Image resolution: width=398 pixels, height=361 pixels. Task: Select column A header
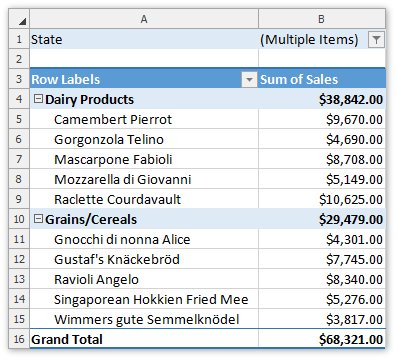[144, 19]
